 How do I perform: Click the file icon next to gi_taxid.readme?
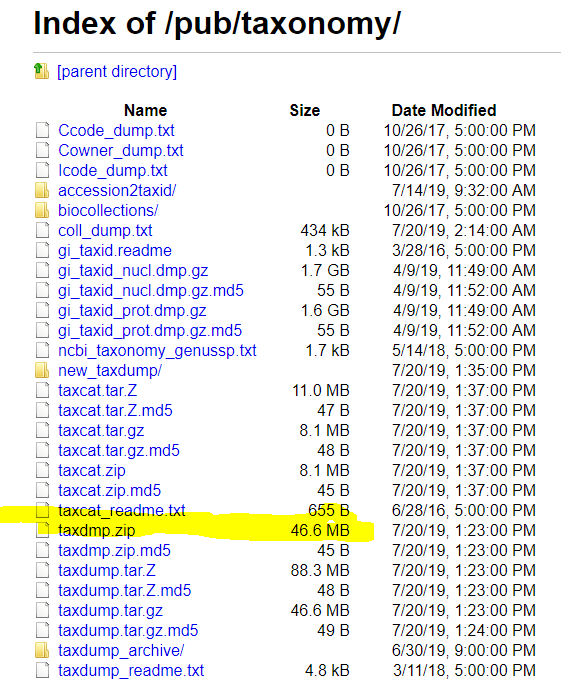pos(42,250)
